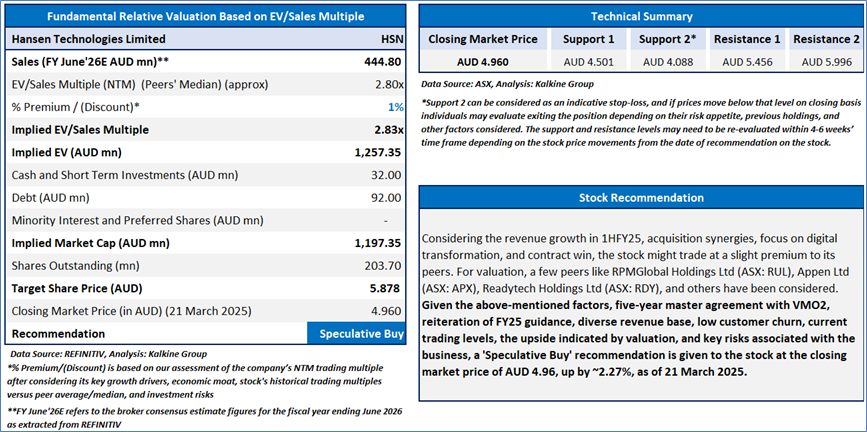
Task: Select the 'Closing Market Price (in AUD) (21 March 2025)' label
Action: [x=131, y=311]
